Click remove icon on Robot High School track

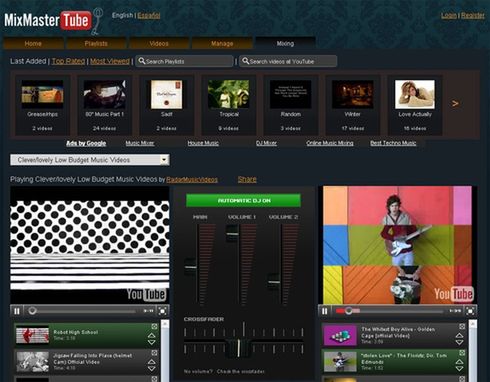coord(154,326)
